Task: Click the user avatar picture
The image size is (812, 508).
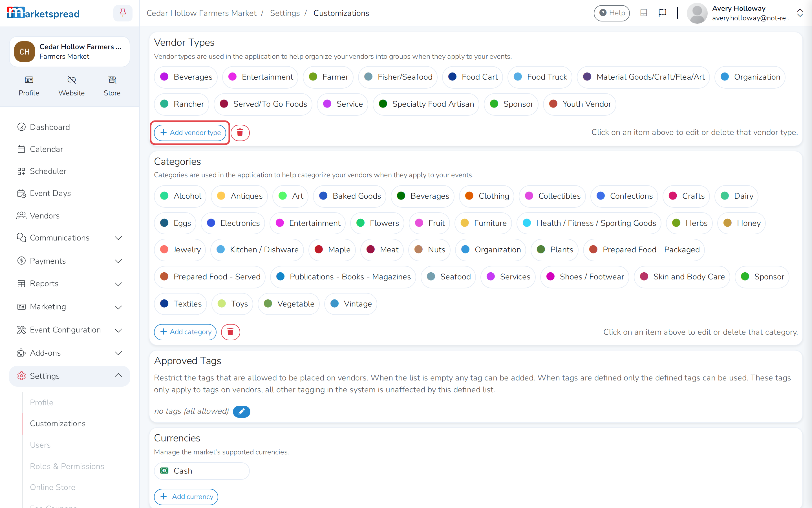Action: coord(697,13)
